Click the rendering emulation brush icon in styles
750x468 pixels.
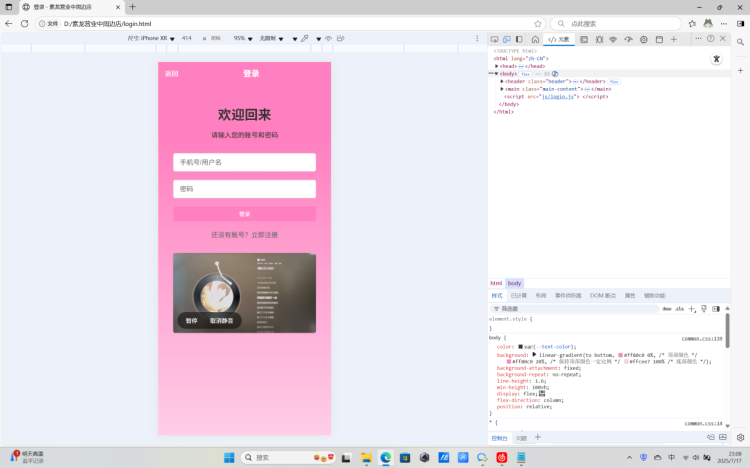[704, 309]
